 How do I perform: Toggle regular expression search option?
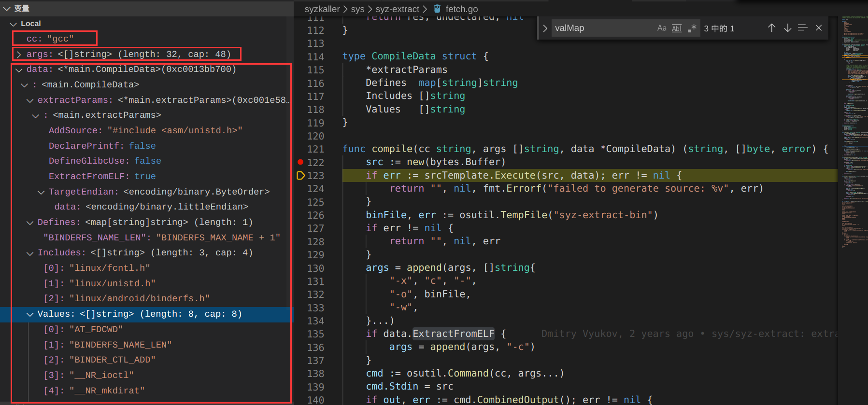692,28
